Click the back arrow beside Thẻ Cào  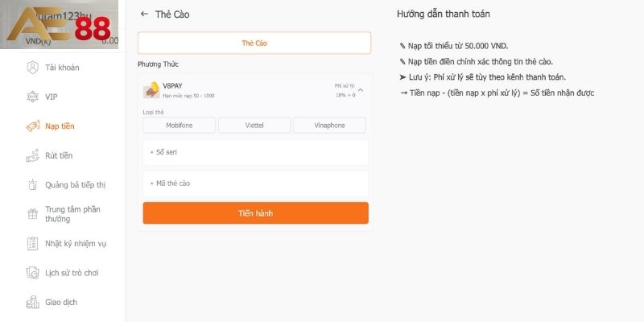[x=144, y=14]
